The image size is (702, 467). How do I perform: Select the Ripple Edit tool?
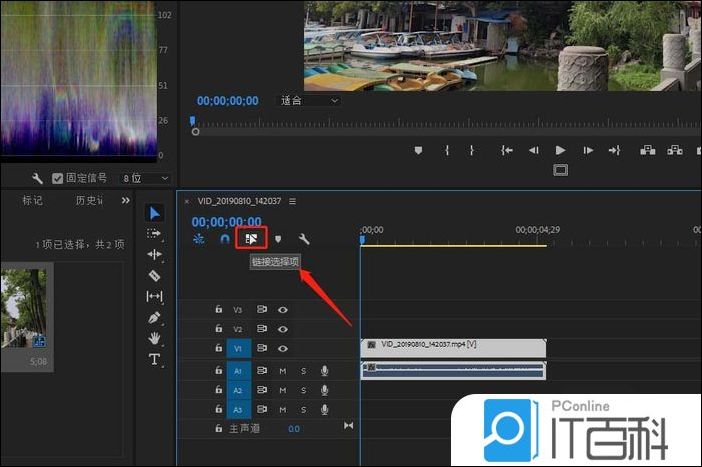pos(154,254)
